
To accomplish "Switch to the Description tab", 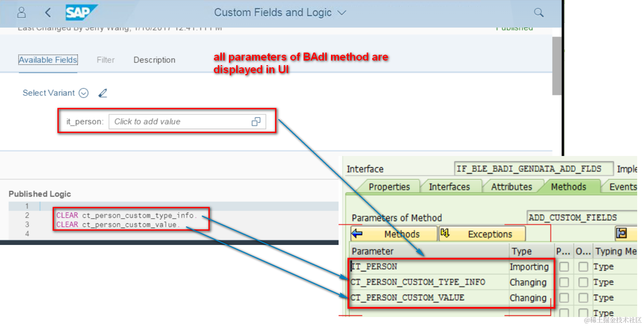I will pyautogui.click(x=154, y=60).
